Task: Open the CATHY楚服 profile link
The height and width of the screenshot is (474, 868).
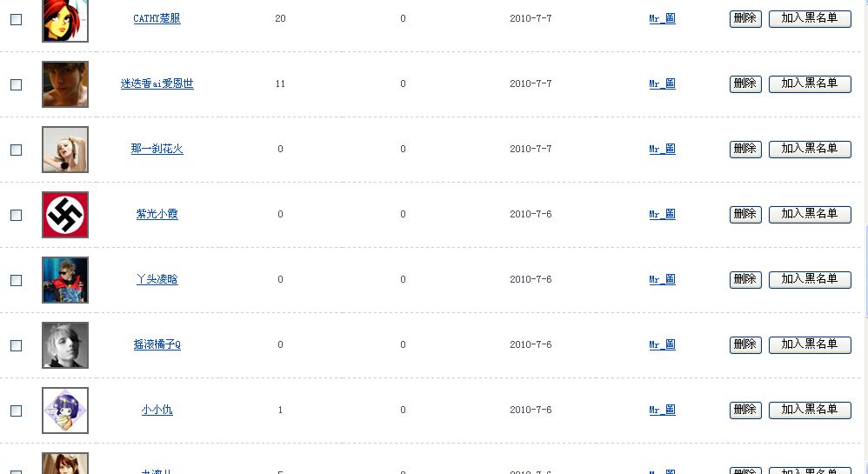Action: pos(157,18)
